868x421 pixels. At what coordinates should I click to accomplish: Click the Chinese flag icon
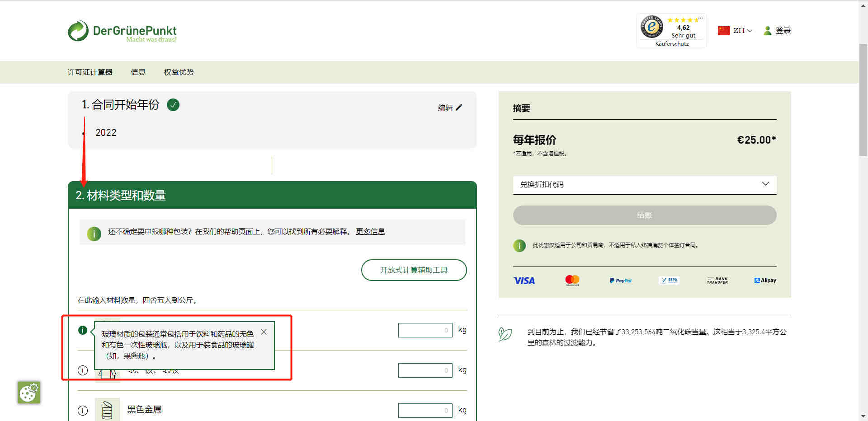[x=724, y=31]
